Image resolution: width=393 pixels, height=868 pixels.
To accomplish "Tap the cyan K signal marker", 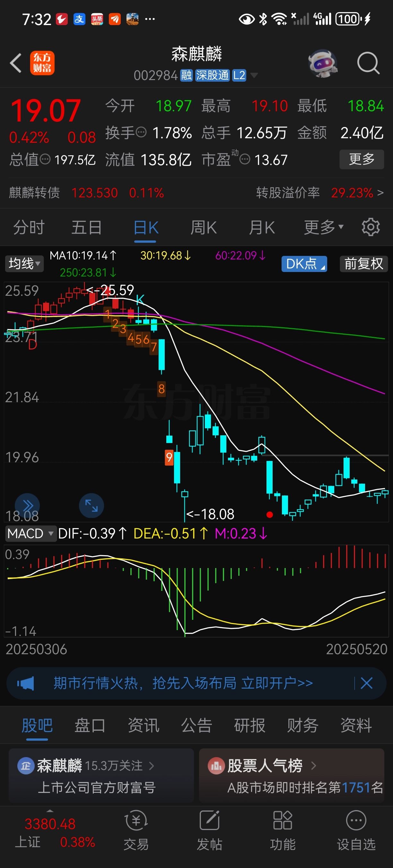I will [140, 299].
